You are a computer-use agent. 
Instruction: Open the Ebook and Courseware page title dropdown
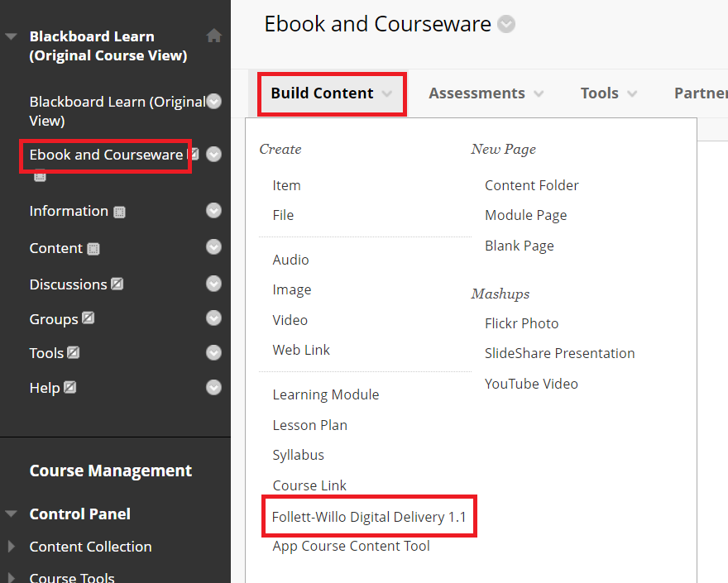point(505,24)
